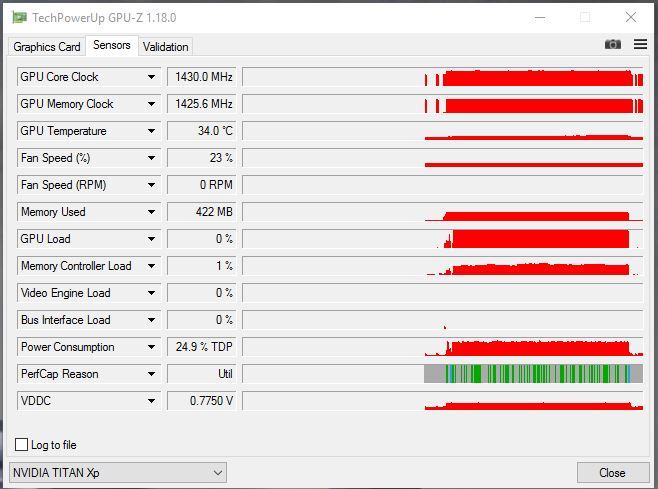658x489 pixels.
Task: Click the 0 RPM fan speed value
Action: pos(201,185)
